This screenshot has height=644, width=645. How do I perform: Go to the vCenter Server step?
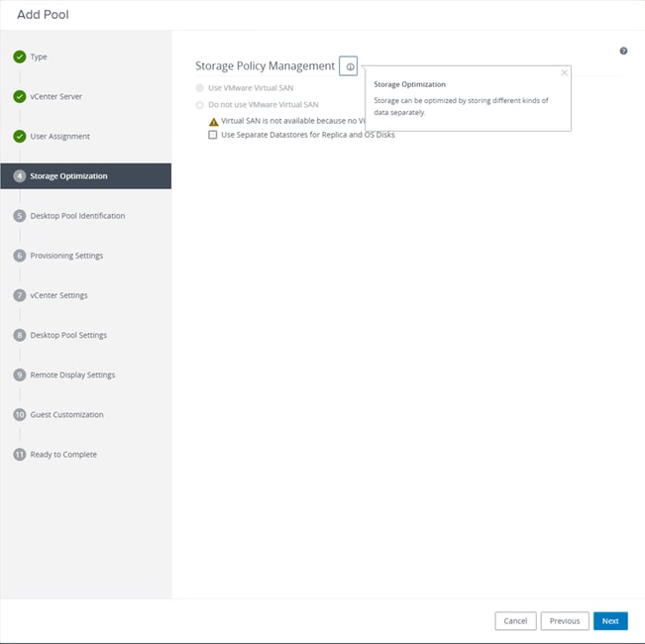55,97
